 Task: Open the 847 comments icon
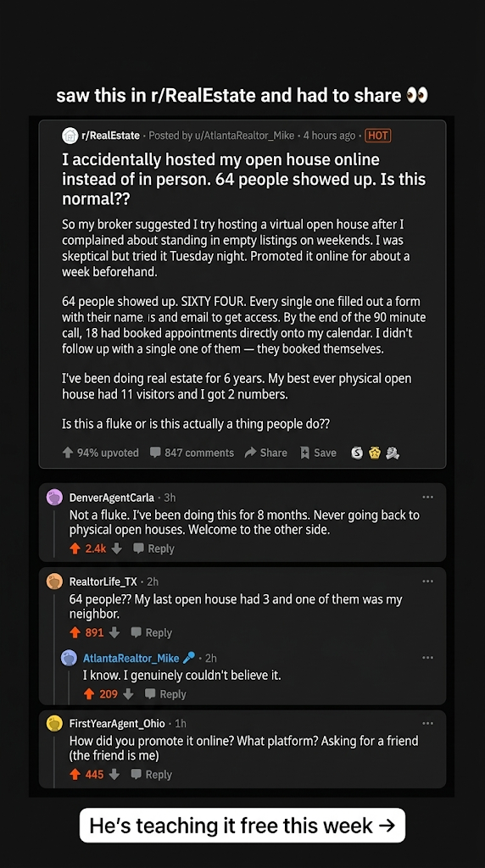[x=155, y=453]
